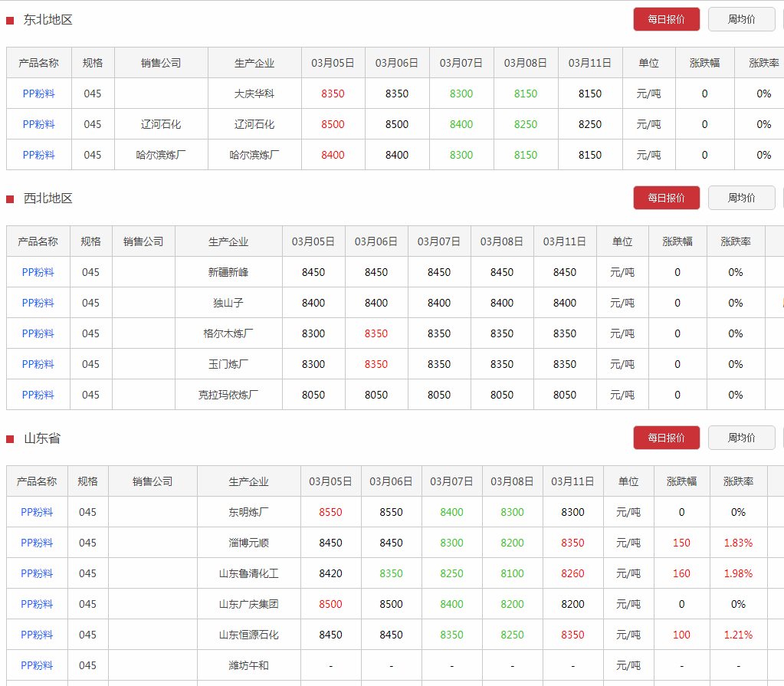Click 1.98% change rate for 山东鲁清化工
Viewport: 784px width, 686px height.
738,573
